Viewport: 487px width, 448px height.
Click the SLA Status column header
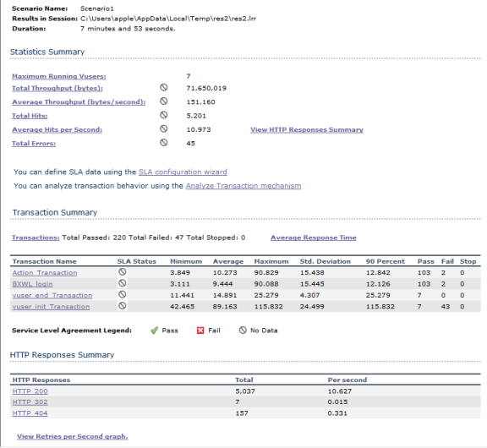137,261
